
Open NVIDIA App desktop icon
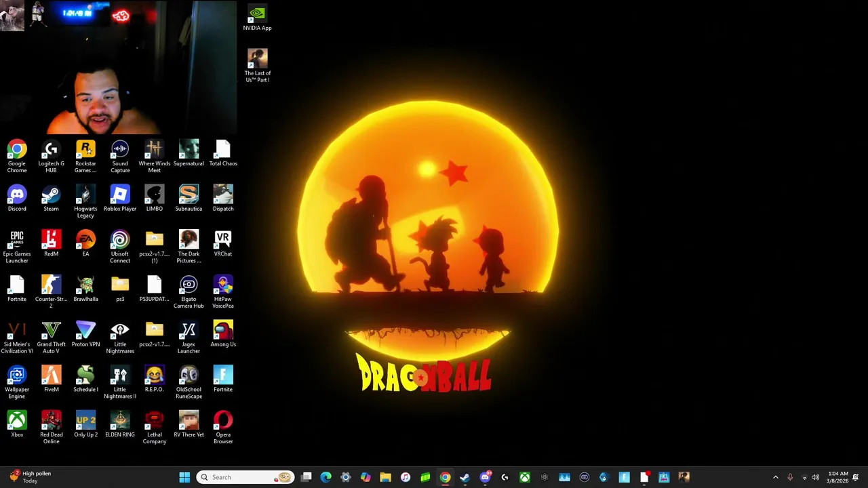[x=257, y=18]
